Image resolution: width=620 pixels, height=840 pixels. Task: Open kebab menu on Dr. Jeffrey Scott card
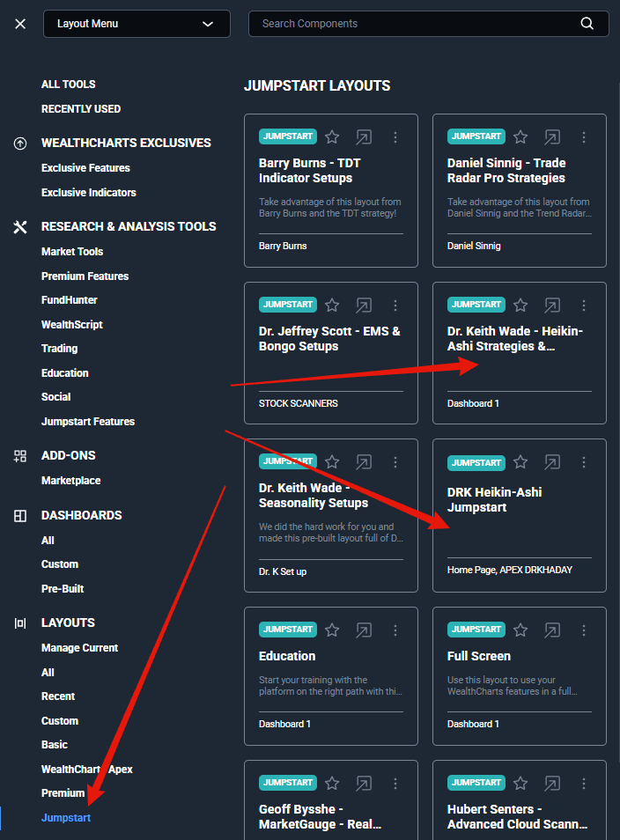click(395, 306)
